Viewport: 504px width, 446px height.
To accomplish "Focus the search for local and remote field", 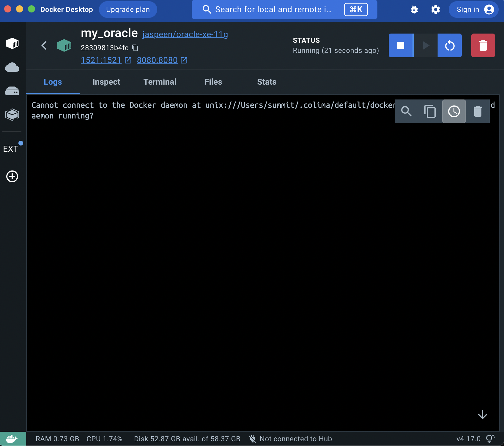I will pyautogui.click(x=284, y=10).
